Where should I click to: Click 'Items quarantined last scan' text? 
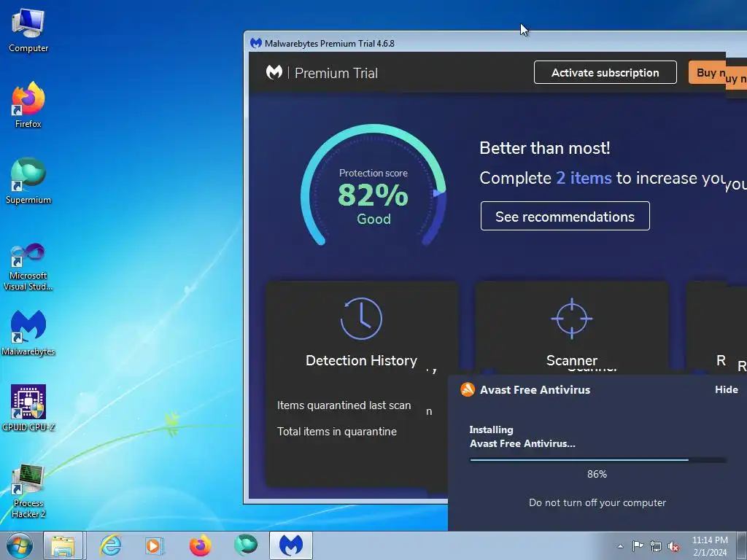[344, 405]
